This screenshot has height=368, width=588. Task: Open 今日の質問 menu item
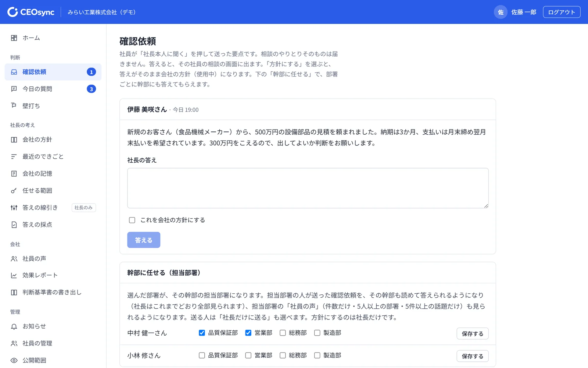click(53, 89)
